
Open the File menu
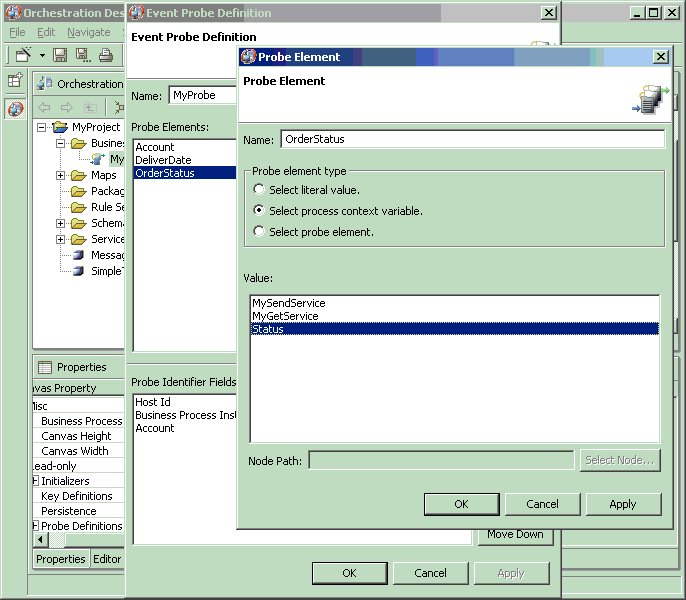(17, 32)
